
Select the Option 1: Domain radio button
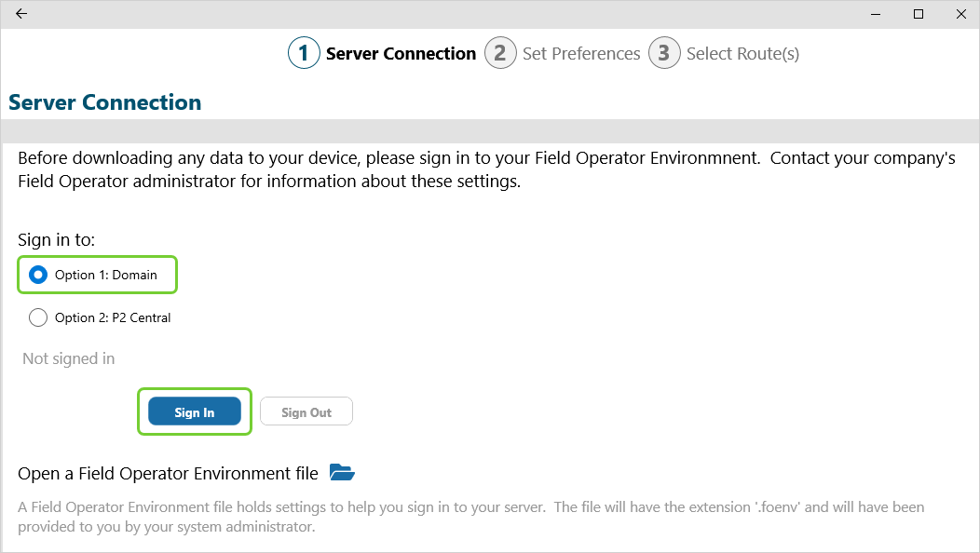pos(38,275)
